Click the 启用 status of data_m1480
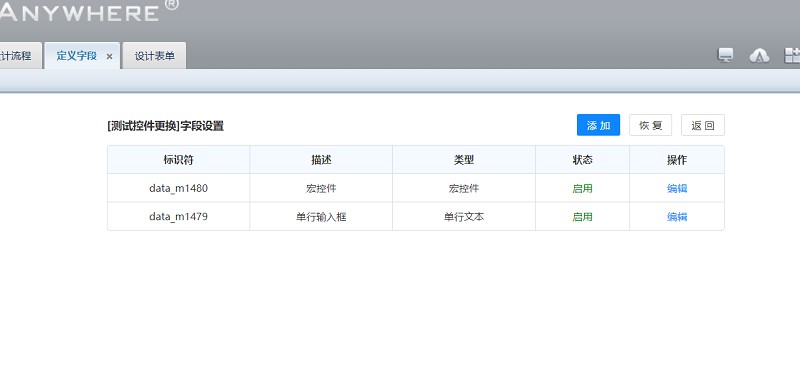 tap(582, 188)
